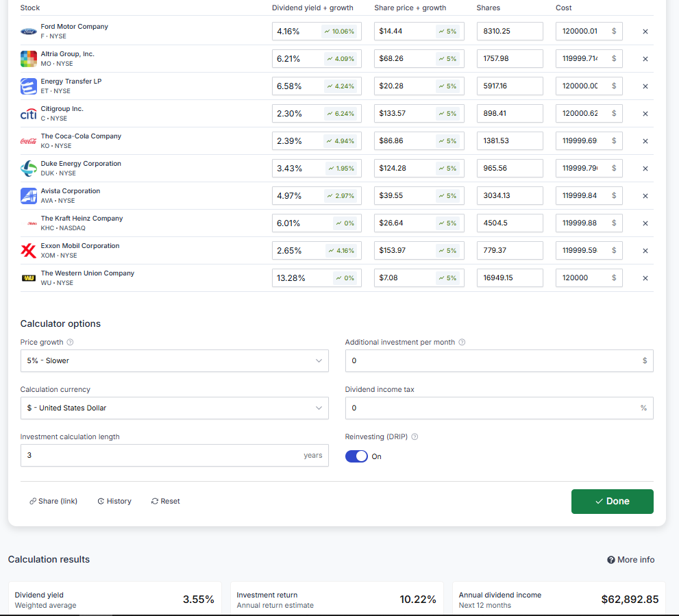679x616 pixels.
Task: Edit Ford share price growth 5%
Action: tap(448, 32)
